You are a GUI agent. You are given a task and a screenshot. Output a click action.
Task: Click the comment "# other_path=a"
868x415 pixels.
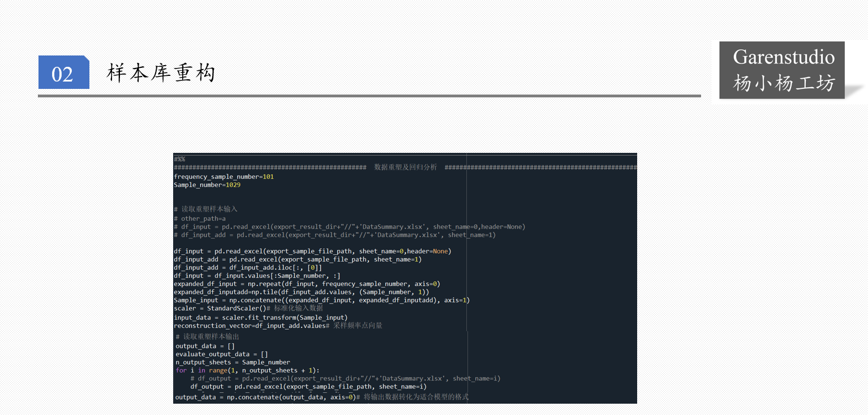pos(200,219)
